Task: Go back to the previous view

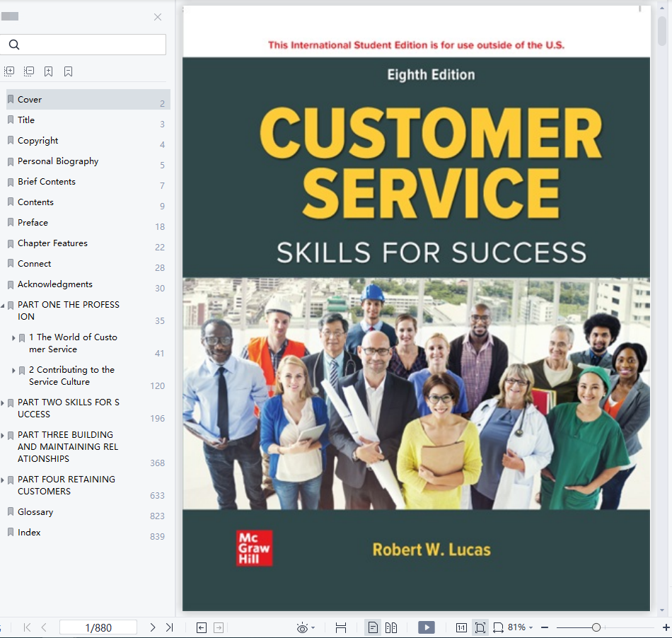Action: 202,627
